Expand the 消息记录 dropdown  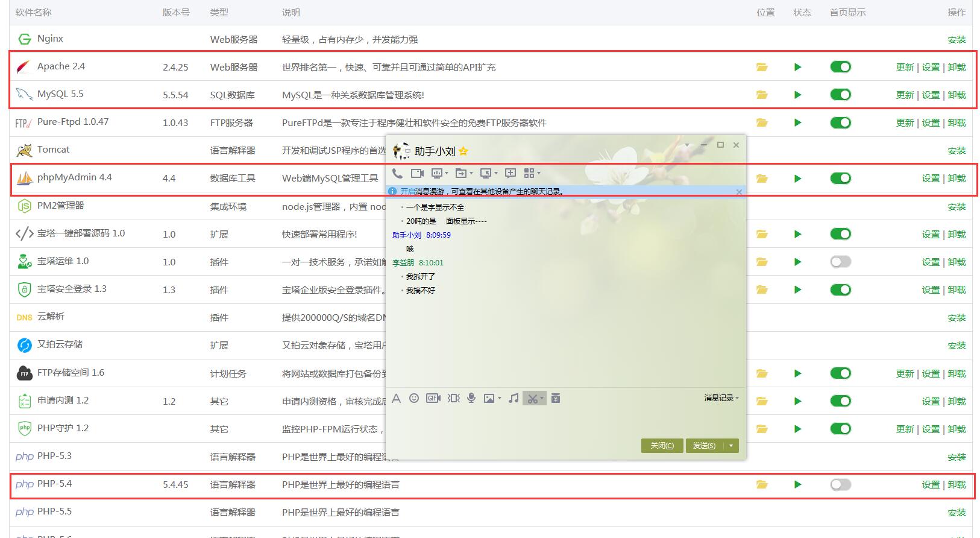721,398
